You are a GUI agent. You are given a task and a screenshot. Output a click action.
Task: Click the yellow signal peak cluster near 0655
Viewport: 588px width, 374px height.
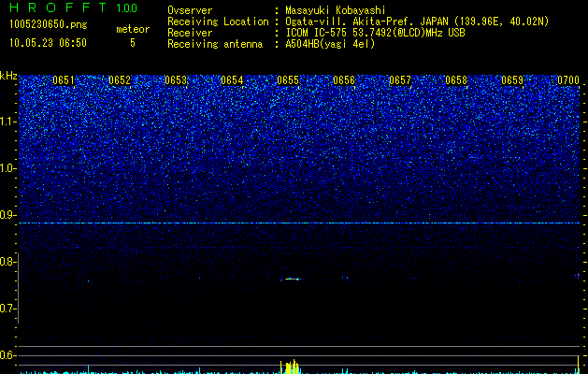[291, 367]
